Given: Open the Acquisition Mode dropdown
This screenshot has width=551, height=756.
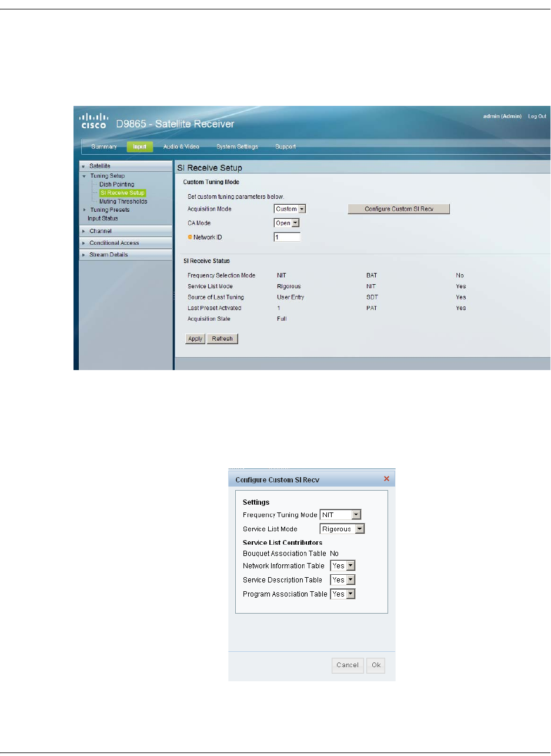Looking at the screenshot, I should pyautogui.click(x=290, y=209).
